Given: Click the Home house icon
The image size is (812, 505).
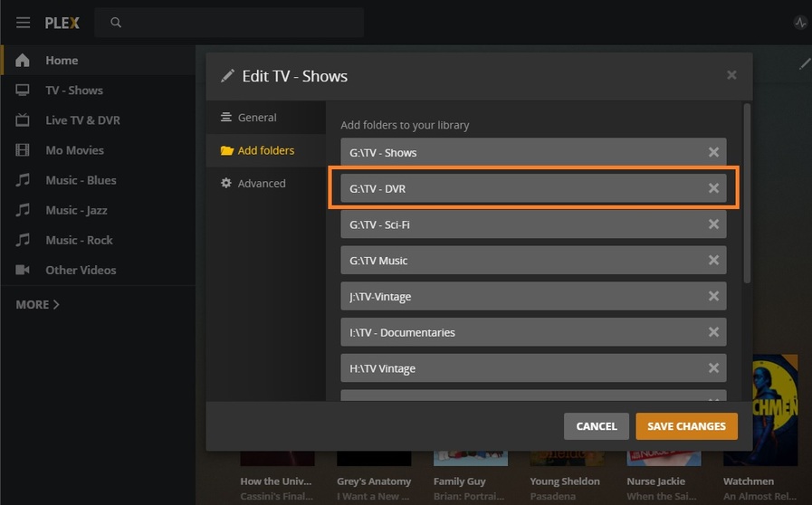Looking at the screenshot, I should [23, 61].
